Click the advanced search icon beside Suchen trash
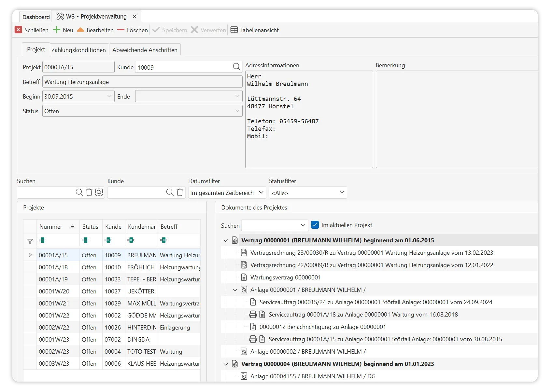The width and height of the screenshot is (552, 392). (99, 192)
